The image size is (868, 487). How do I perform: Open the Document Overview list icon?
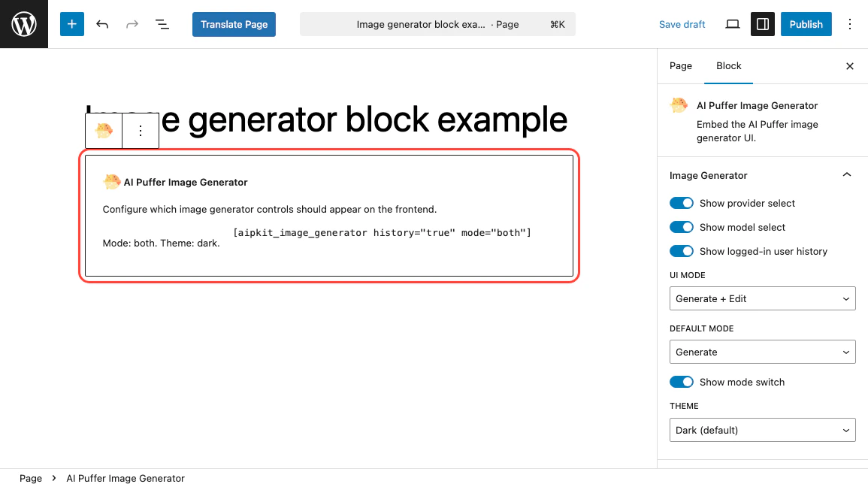click(162, 23)
